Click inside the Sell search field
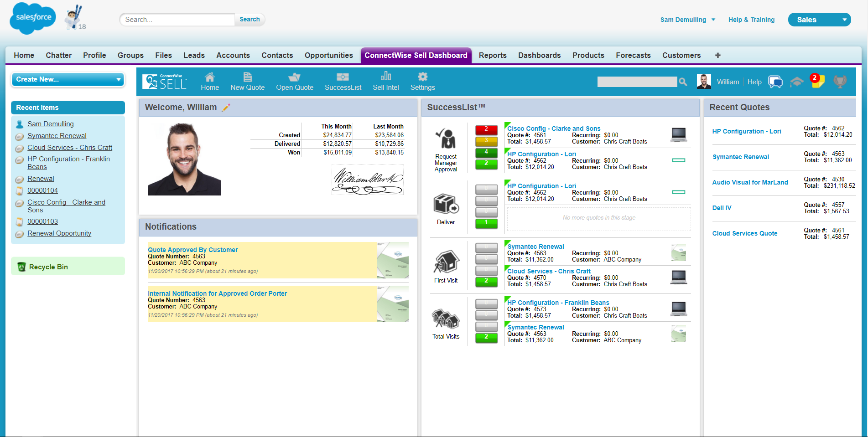868x437 pixels. tap(637, 82)
